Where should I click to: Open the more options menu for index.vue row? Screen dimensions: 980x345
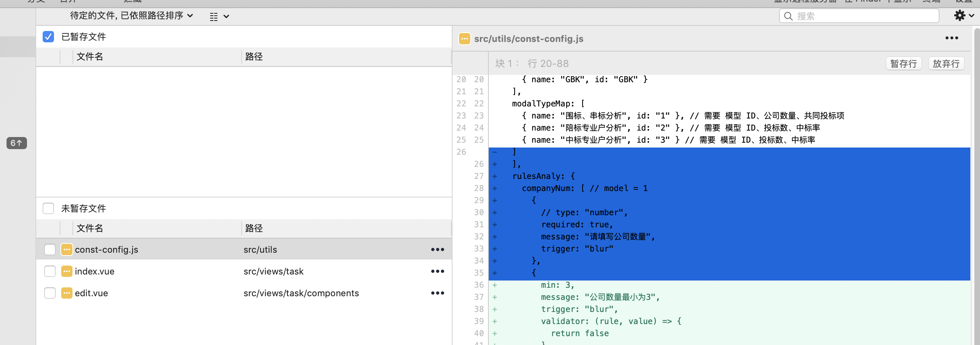pyautogui.click(x=438, y=271)
